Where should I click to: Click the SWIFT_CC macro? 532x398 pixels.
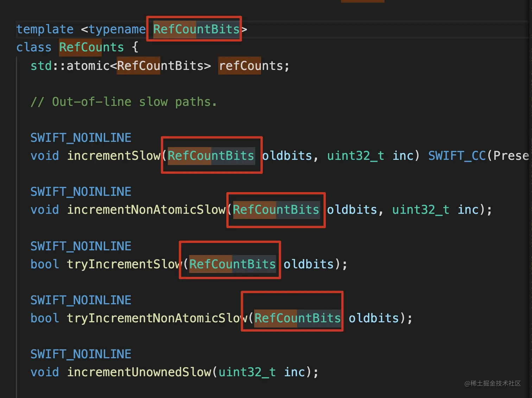pos(457,156)
